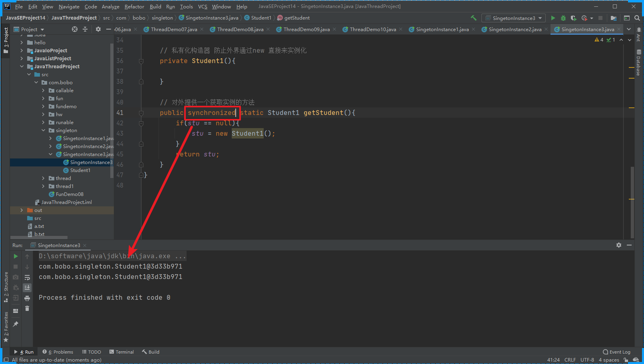Open the Terminal tool window
Image resolution: width=644 pixels, height=364 pixels.
pyautogui.click(x=121, y=352)
